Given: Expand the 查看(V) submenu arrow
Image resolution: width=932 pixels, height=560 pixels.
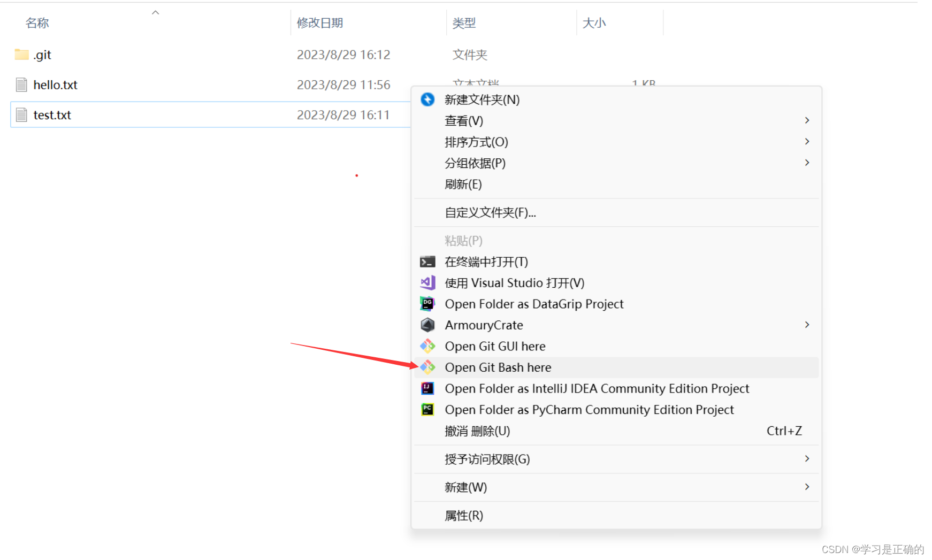Looking at the screenshot, I should click(807, 120).
